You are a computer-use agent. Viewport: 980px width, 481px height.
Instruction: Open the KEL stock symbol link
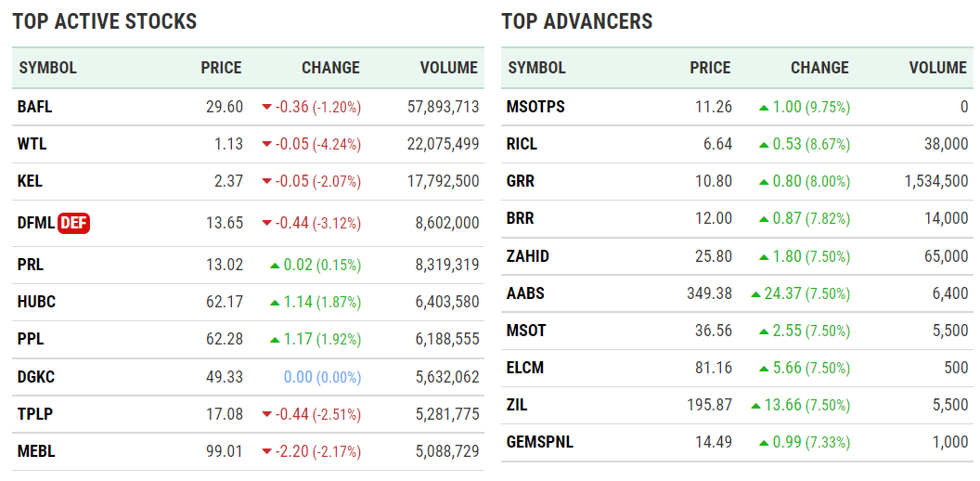[30, 181]
